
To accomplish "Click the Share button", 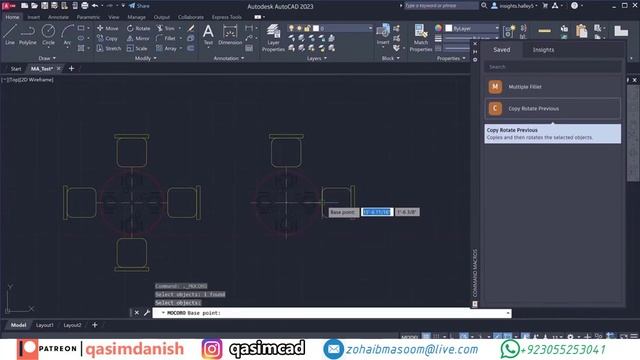I will (139, 6).
